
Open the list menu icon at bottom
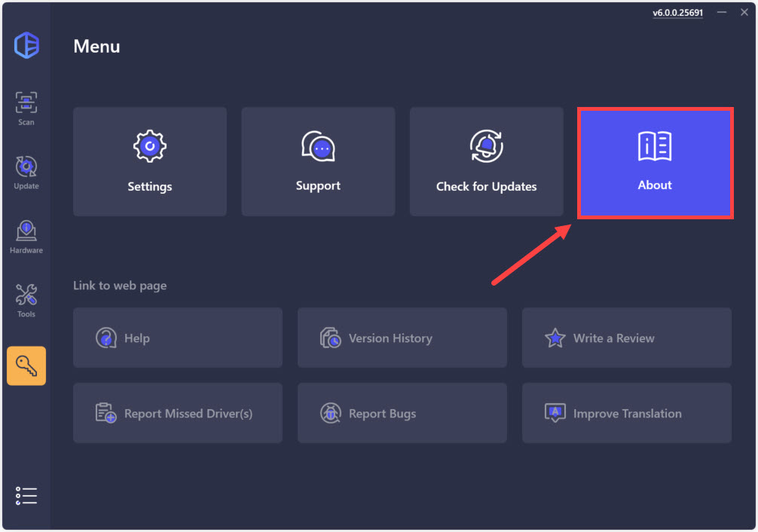point(26,495)
